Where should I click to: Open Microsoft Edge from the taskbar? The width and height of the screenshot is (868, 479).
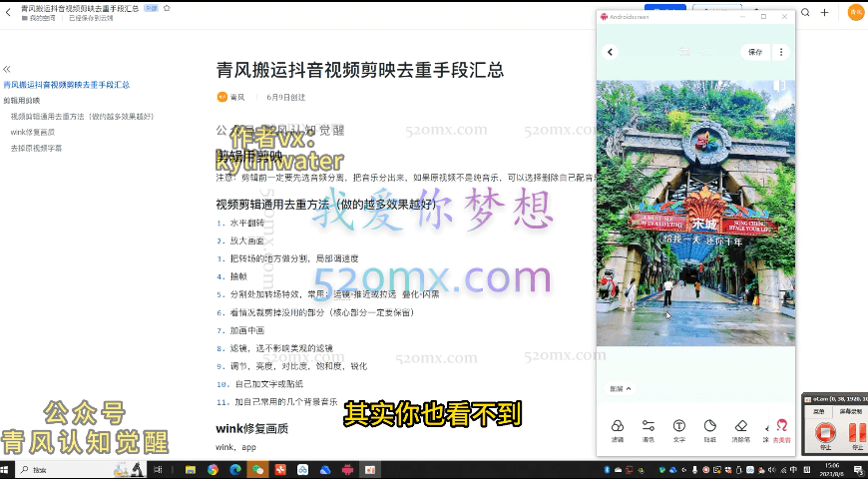point(235,470)
